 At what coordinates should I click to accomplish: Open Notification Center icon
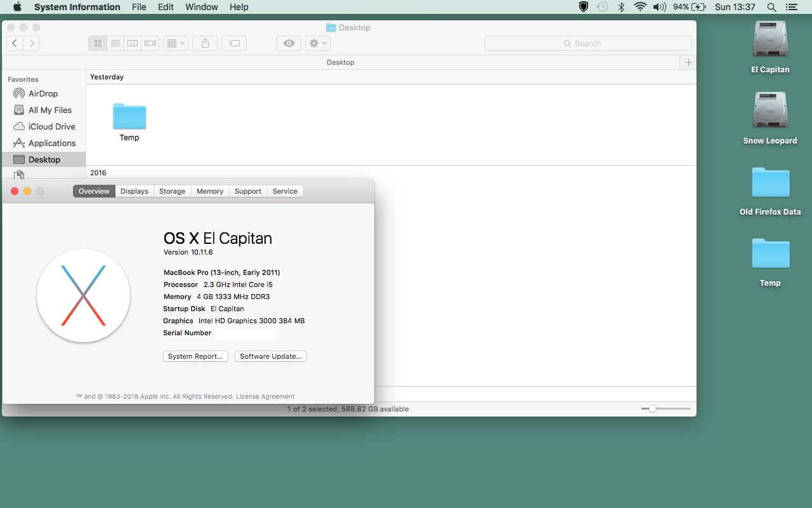click(791, 7)
